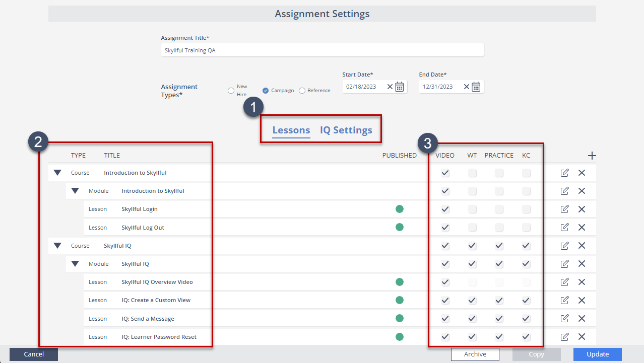Click the 'IQ: Create a Custom View' title
The height and width of the screenshot is (363, 644).
[156, 300]
